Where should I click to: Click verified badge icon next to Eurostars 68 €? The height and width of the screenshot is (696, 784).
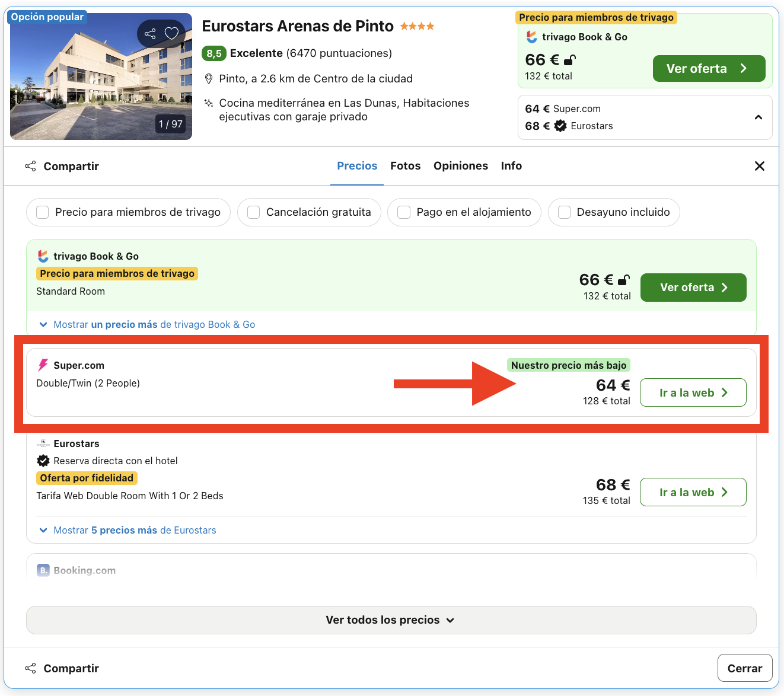[x=560, y=126]
